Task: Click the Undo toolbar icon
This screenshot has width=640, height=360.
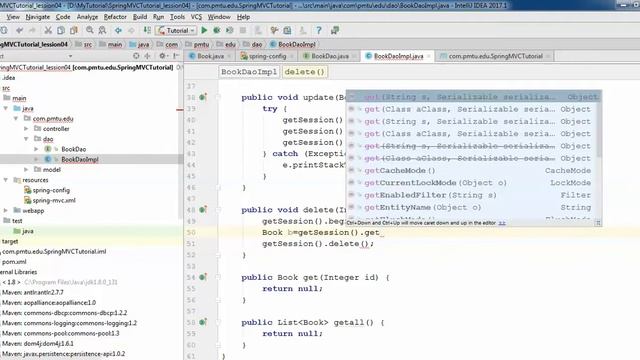Action: [x=19, y=31]
